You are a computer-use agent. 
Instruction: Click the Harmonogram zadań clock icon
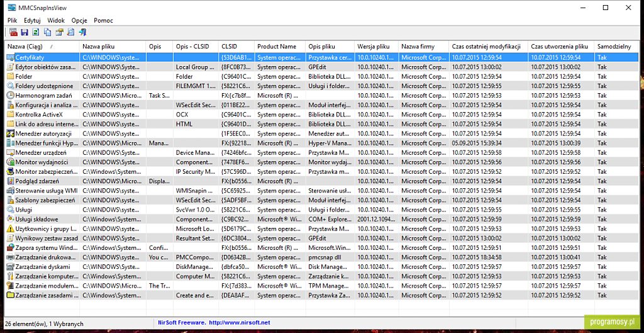click(x=10, y=96)
